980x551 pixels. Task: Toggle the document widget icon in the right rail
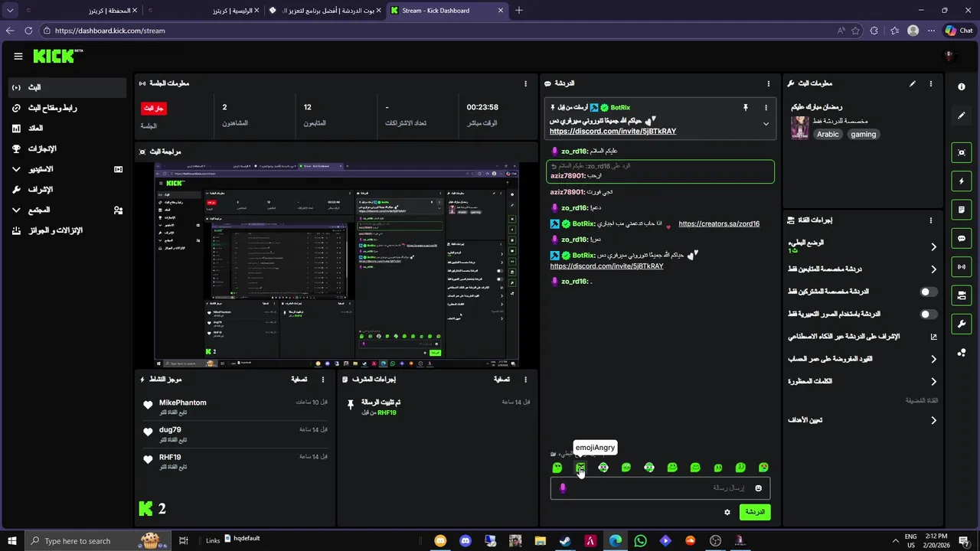(x=962, y=210)
